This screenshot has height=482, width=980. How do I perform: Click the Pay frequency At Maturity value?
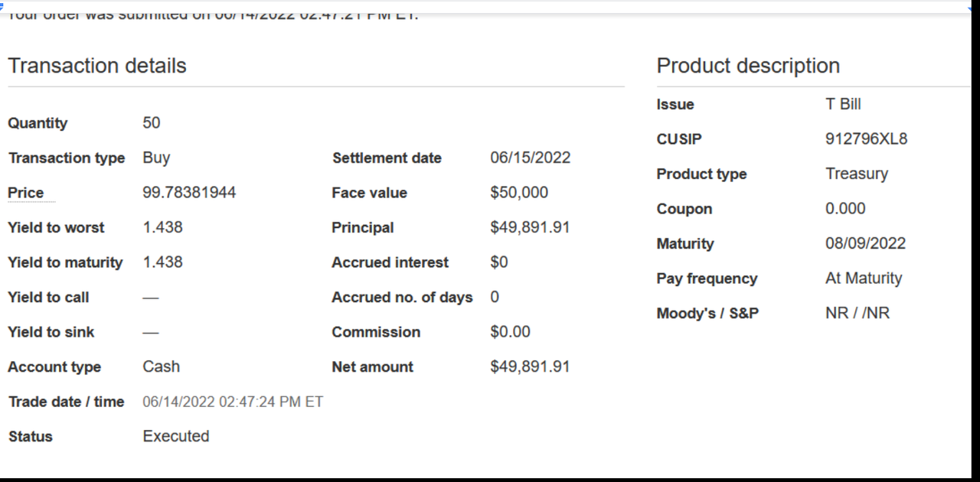[864, 278]
